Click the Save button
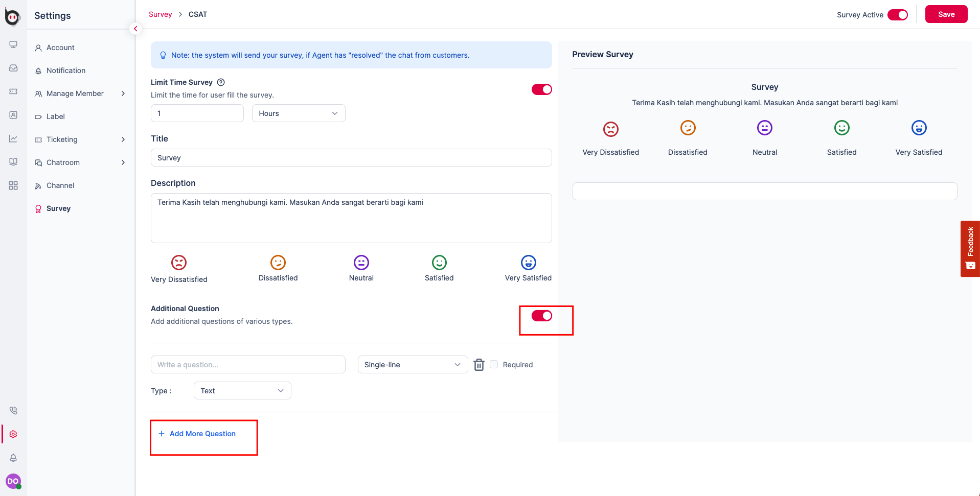The height and width of the screenshot is (496, 980). 946,14
